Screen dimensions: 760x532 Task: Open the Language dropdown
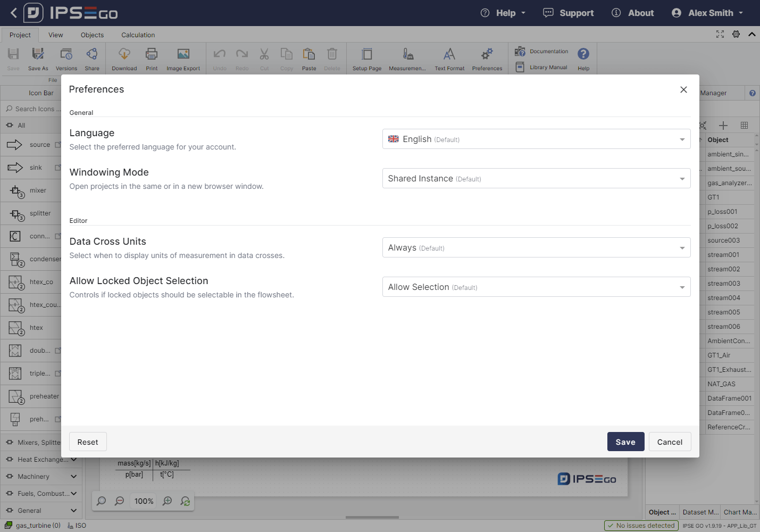pyautogui.click(x=536, y=139)
